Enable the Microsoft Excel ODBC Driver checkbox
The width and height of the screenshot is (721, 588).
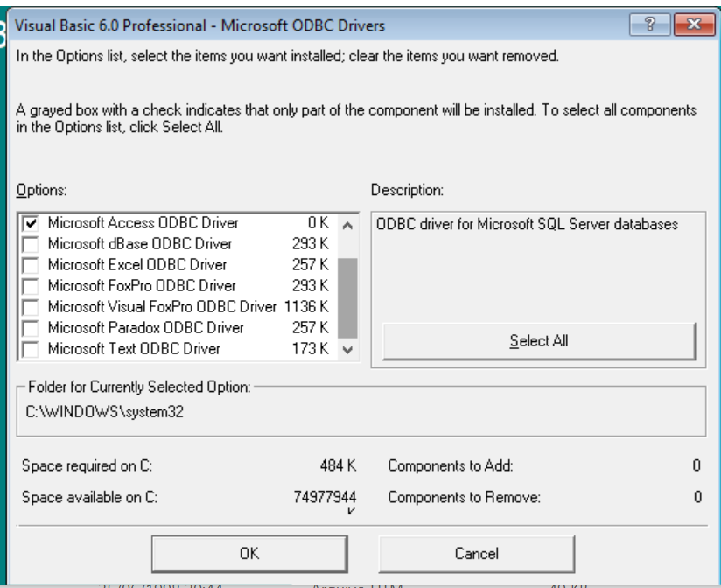[x=31, y=265]
